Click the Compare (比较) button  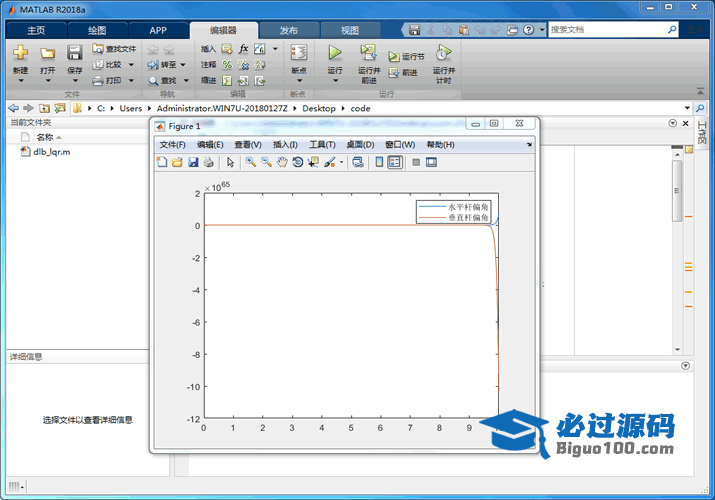(107, 65)
